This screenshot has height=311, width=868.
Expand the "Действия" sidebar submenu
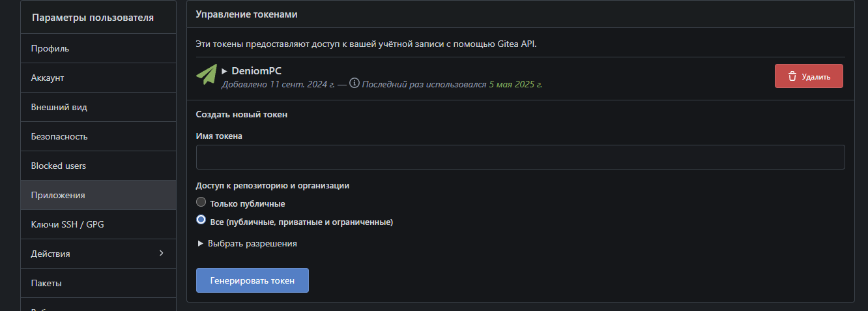(98, 254)
